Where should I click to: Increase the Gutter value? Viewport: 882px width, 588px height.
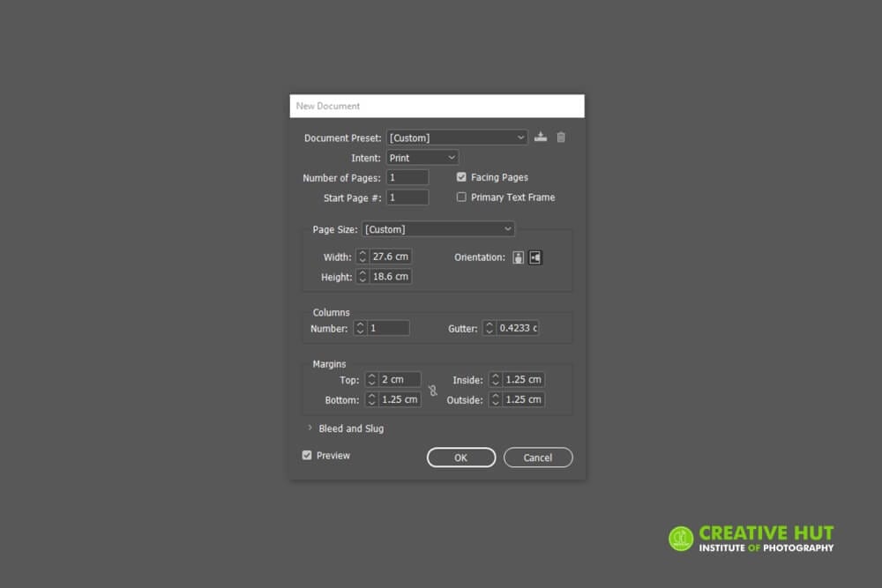pos(489,324)
